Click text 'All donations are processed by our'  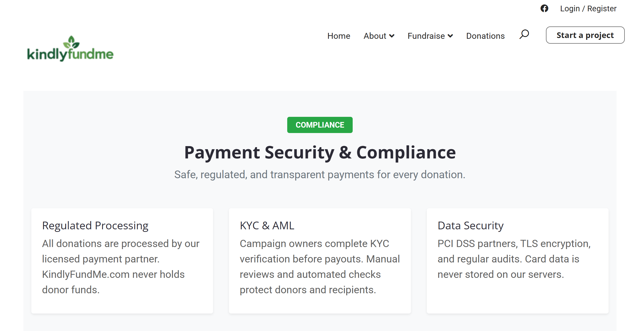click(121, 244)
